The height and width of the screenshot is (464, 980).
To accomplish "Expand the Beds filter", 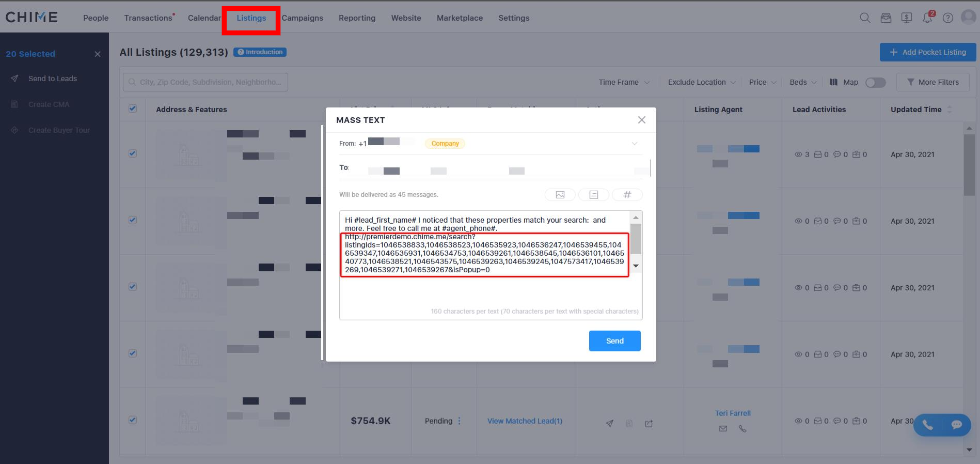I will 803,82.
